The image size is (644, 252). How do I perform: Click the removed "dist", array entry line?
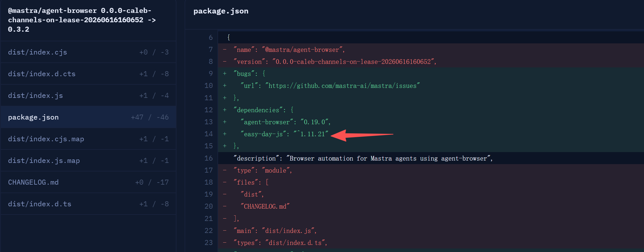tap(431, 194)
